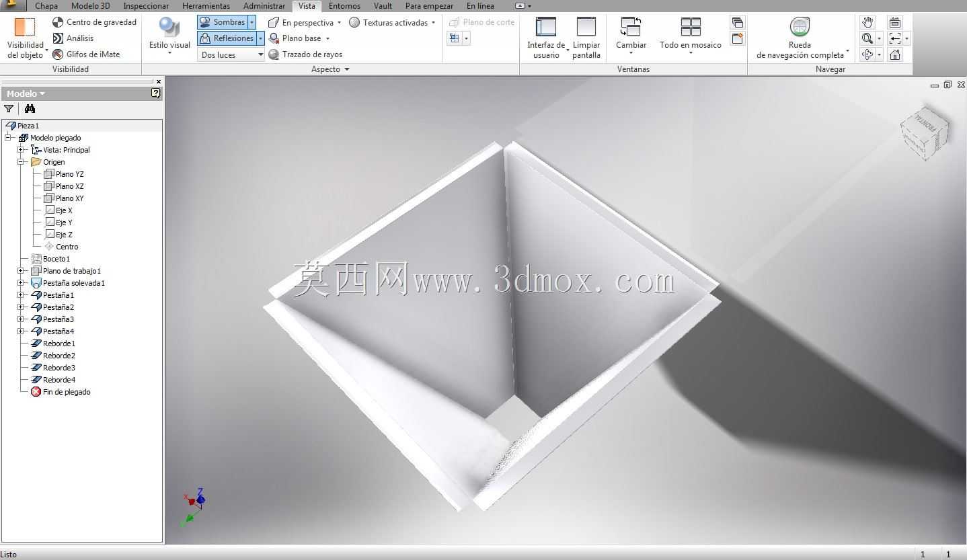Screen dimensions: 967x560
Task: Click the Centro origin point item
Action: click(61, 247)
